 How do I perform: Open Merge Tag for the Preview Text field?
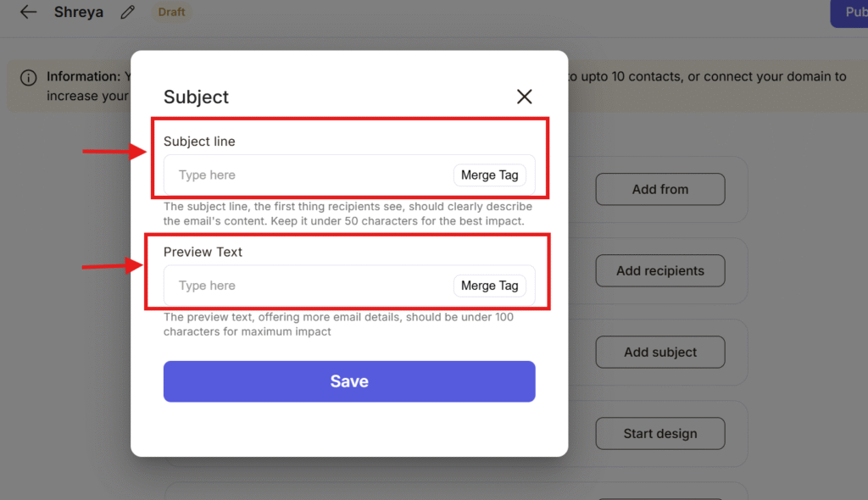point(489,286)
